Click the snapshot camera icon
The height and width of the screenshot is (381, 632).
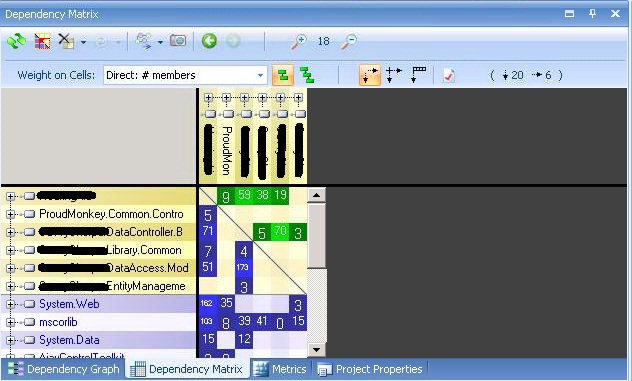pyautogui.click(x=178, y=41)
